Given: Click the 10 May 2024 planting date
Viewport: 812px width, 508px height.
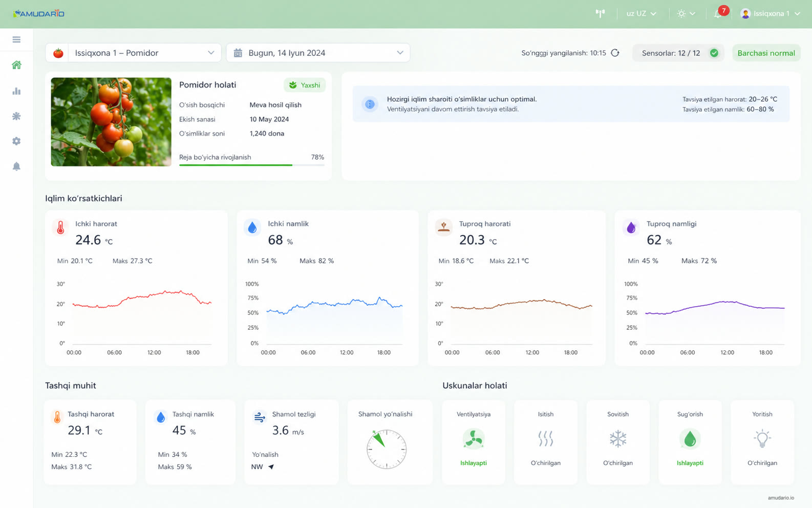Looking at the screenshot, I should point(269,119).
